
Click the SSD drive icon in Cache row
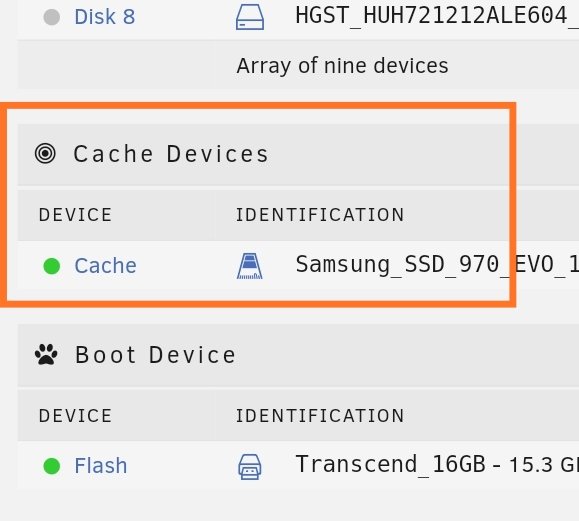(250, 266)
